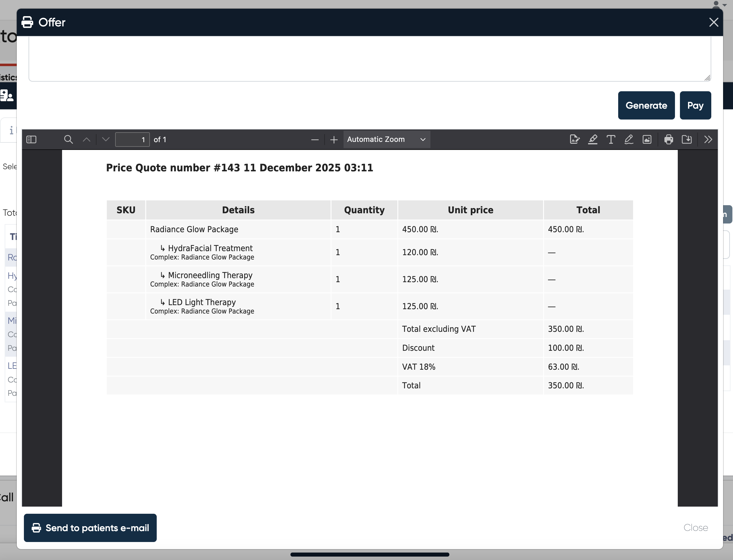
Task: Click the Pay button
Action: click(x=695, y=105)
